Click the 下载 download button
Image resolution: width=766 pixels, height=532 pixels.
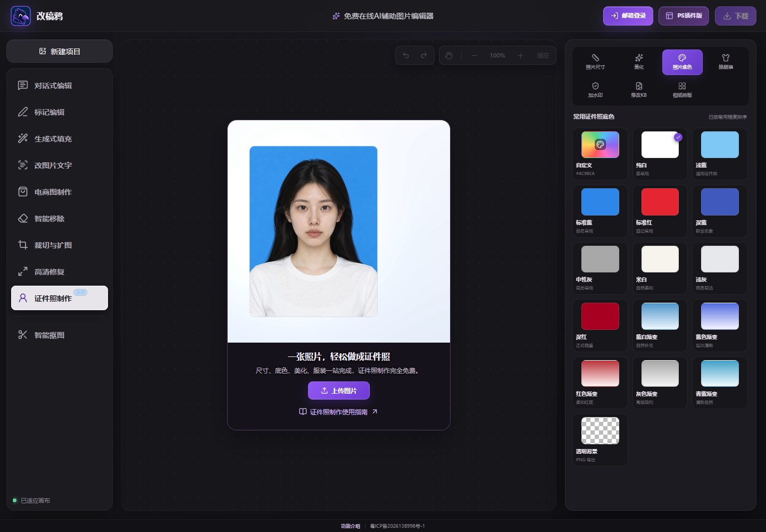point(736,16)
